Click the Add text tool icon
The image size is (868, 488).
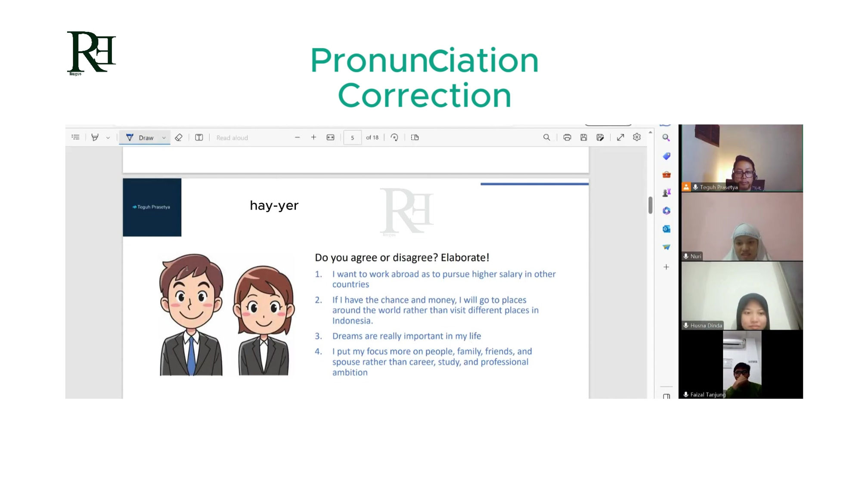[x=199, y=138]
